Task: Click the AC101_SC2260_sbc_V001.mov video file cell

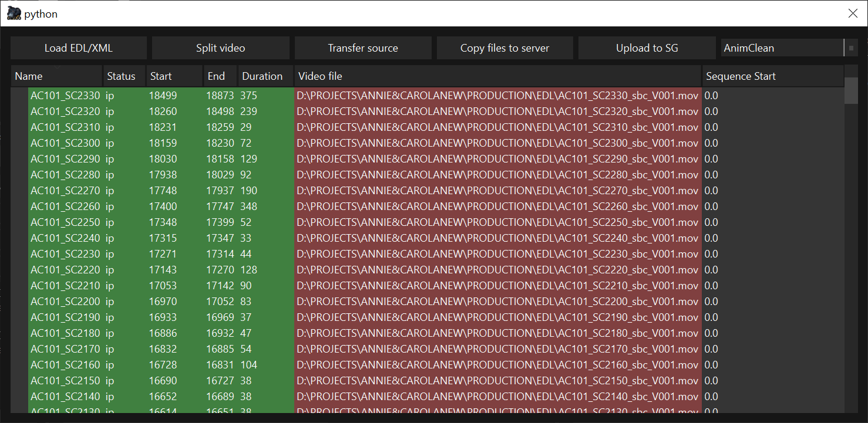Action: [497, 207]
